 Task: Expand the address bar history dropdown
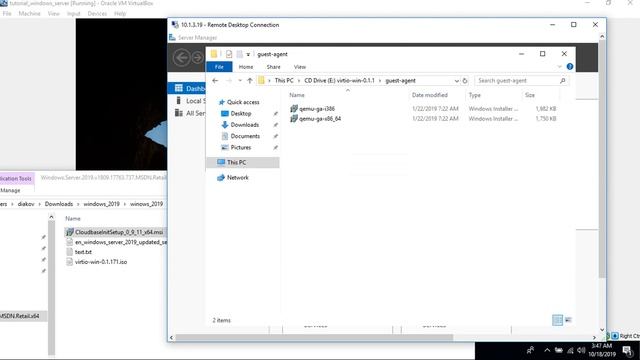click(x=456, y=81)
